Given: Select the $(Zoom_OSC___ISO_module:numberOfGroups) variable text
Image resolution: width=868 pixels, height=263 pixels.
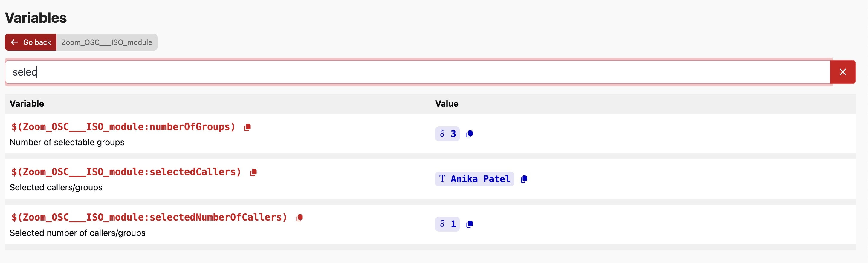Looking at the screenshot, I should coord(123,127).
